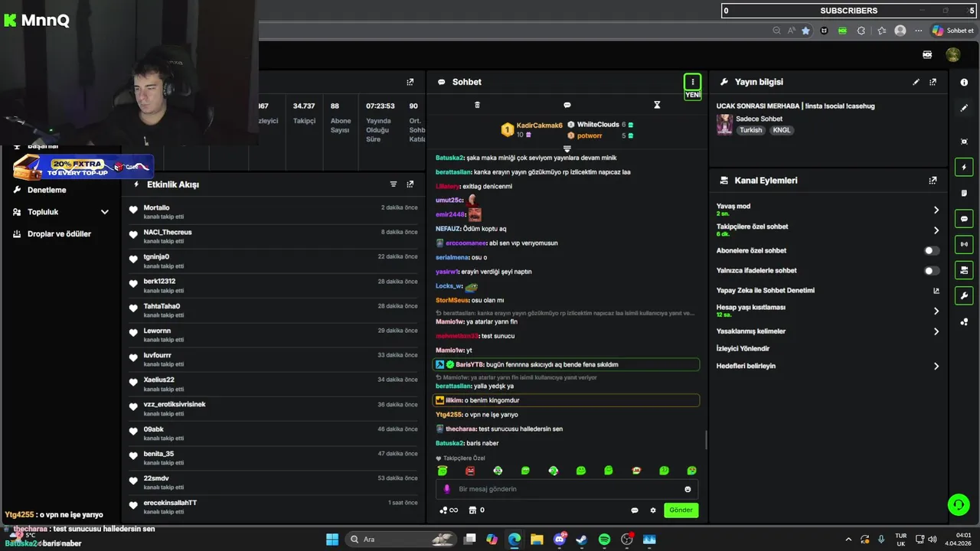Image resolution: width=980 pixels, height=551 pixels.
Task: Expand Hedefleri belirleyin option
Action: click(936, 367)
